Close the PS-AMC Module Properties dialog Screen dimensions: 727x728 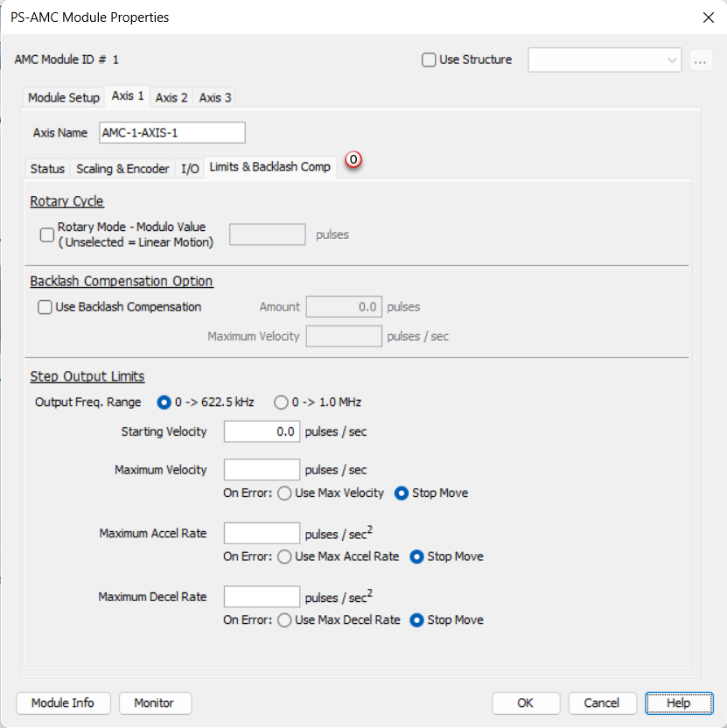pos(708,17)
